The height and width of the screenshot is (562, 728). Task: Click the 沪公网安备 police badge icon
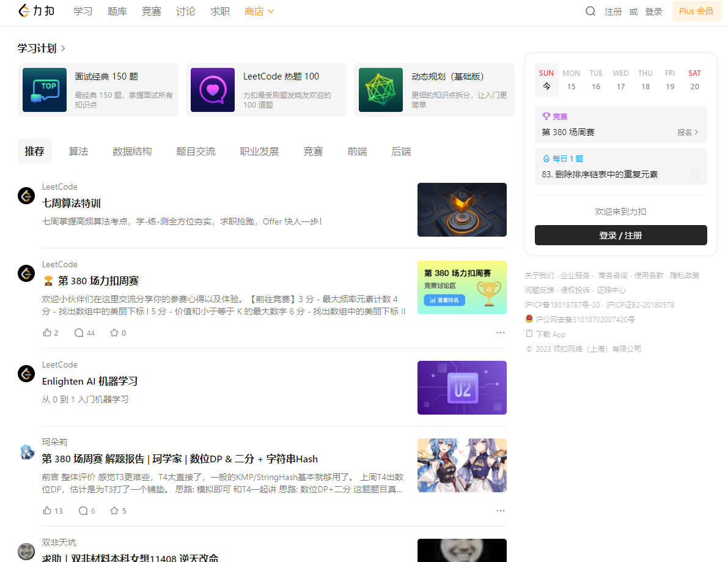529,319
